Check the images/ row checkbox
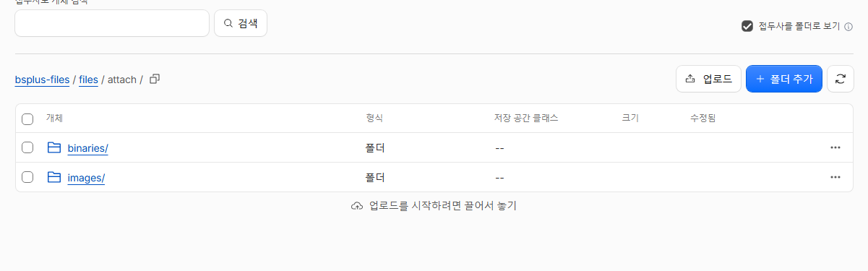868x271 pixels. pos(27,177)
